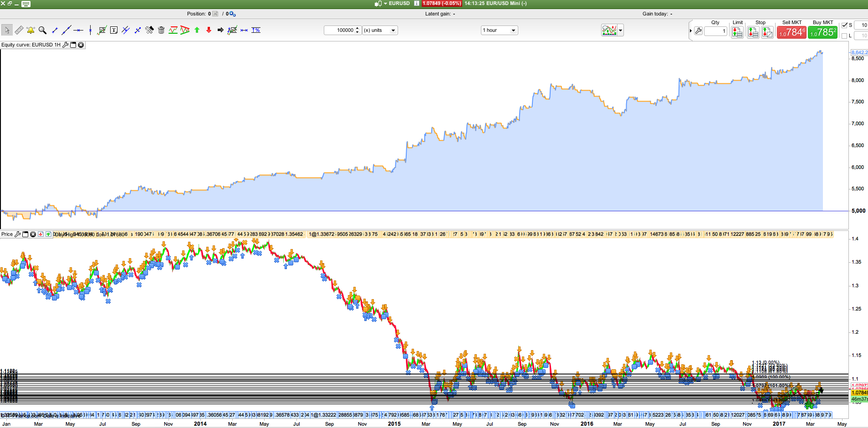Pick the diagonal double-arrow line tool
Viewport: 868px width, 428px height.
pos(138,30)
